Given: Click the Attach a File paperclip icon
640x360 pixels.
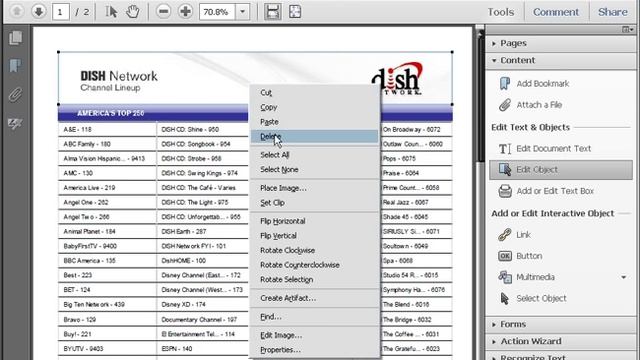Looking at the screenshot, I should click(x=505, y=105).
